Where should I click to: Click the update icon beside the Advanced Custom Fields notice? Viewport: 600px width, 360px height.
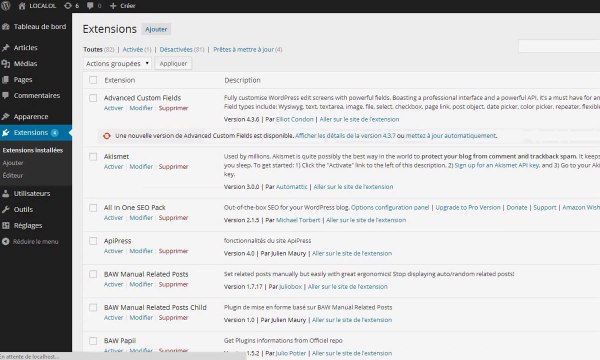click(x=107, y=135)
